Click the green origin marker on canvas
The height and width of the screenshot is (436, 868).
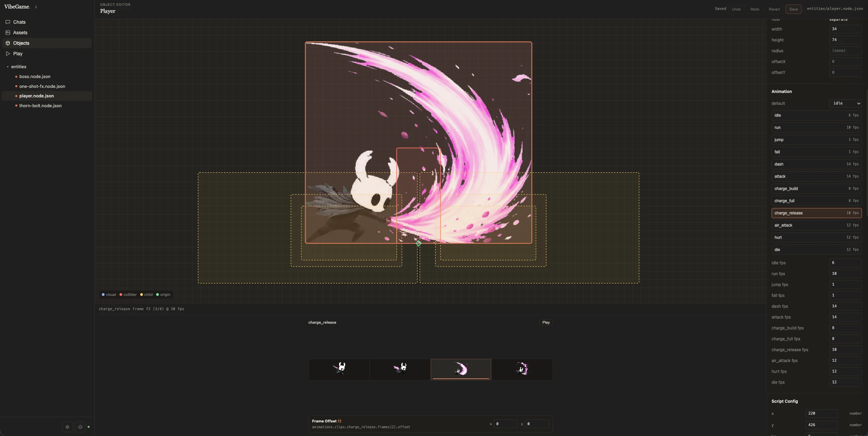pos(419,243)
